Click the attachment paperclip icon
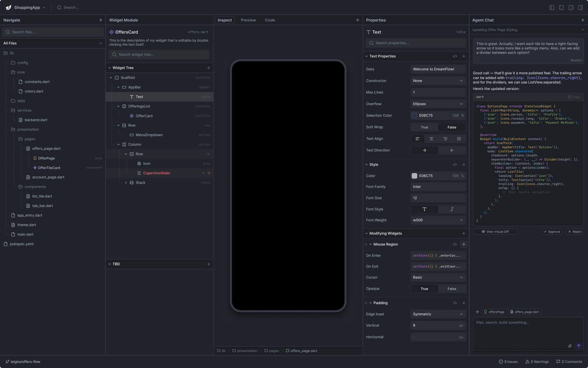Viewport: 588px width, 368px height. (570, 346)
